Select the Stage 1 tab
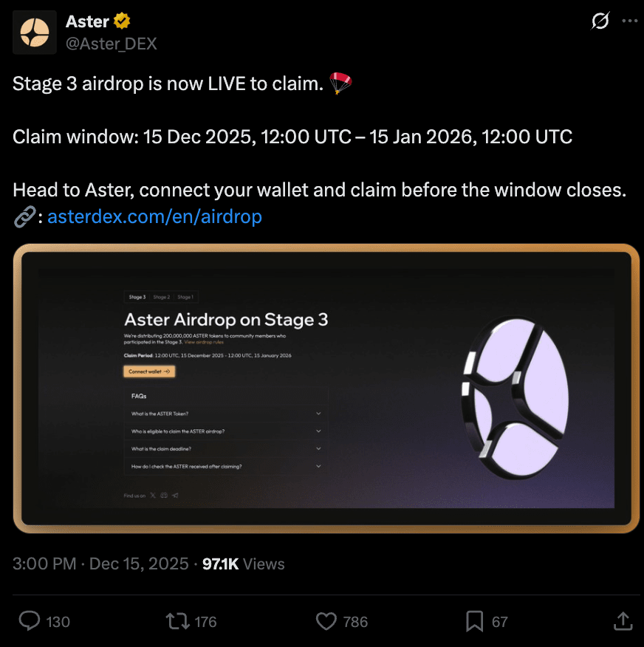The width and height of the screenshot is (644, 647). pyautogui.click(x=185, y=297)
